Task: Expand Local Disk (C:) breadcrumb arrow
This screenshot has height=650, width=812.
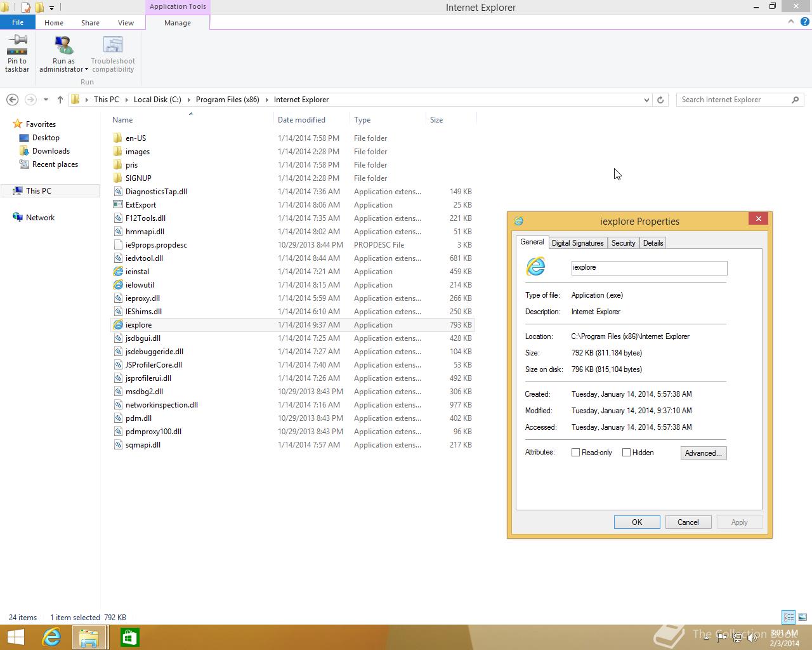Action: point(188,100)
